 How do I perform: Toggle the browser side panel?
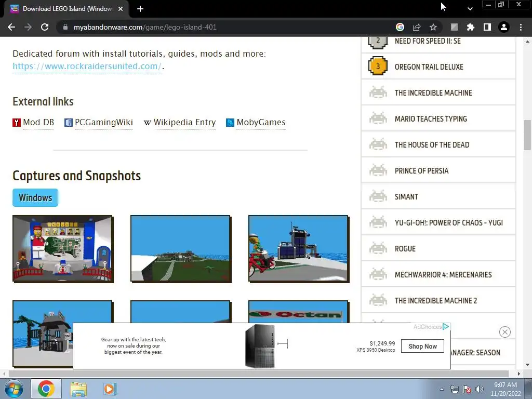pos(487,27)
